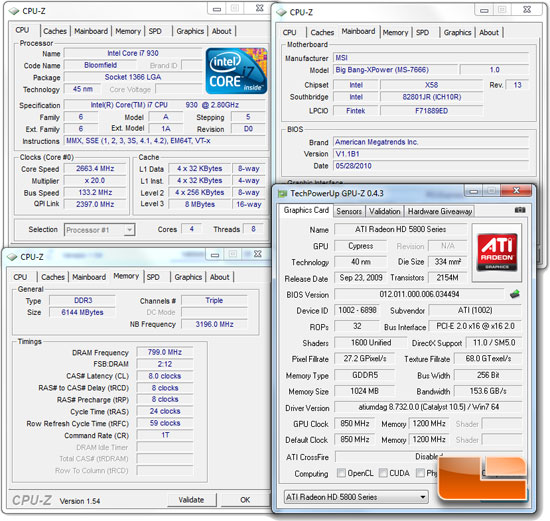Click the CPU-Z title icon in Memory window
The width and height of the screenshot is (550, 521).
tap(12, 257)
